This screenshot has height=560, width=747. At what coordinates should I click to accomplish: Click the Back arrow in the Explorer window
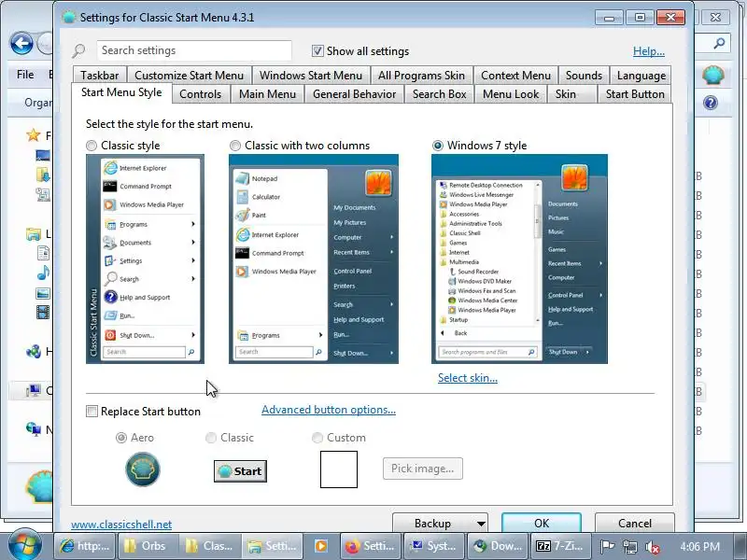point(21,44)
